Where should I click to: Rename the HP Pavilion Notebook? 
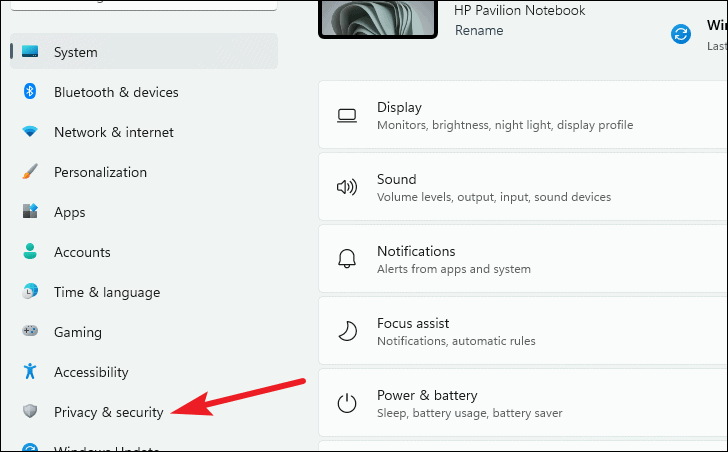pyautogui.click(x=479, y=30)
